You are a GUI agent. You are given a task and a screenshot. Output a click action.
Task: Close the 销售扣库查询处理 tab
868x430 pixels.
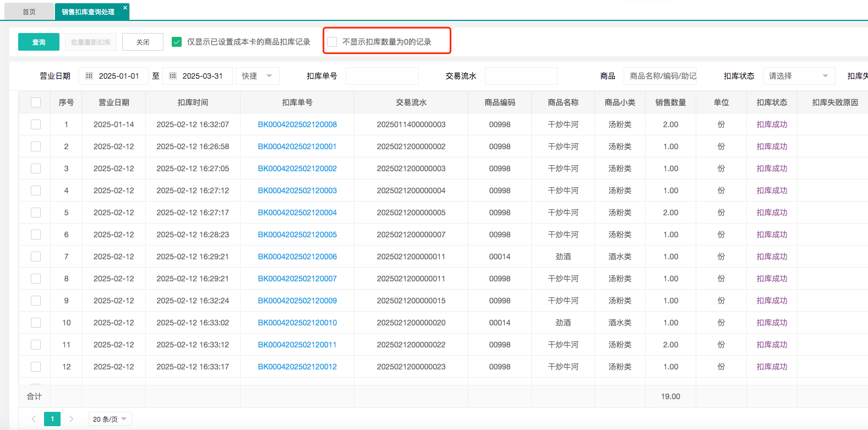(x=125, y=8)
